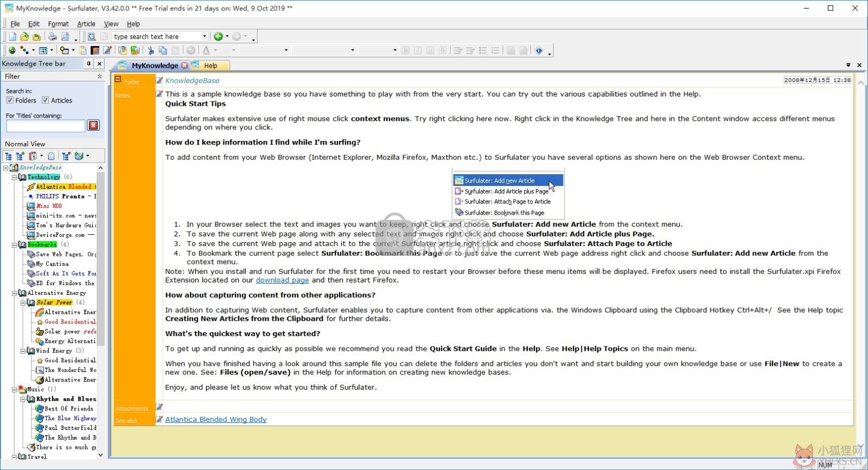Click edit pencil icon beside KnowledgeBase title
Viewport: 868px width, 470px height.
pyautogui.click(x=159, y=80)
